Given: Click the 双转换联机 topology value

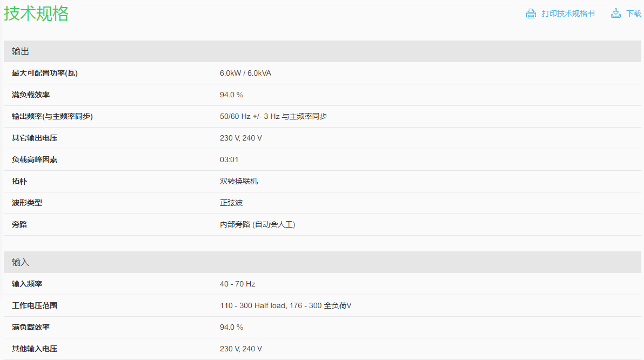Looking at the screenshot, I should click(239, 181).
